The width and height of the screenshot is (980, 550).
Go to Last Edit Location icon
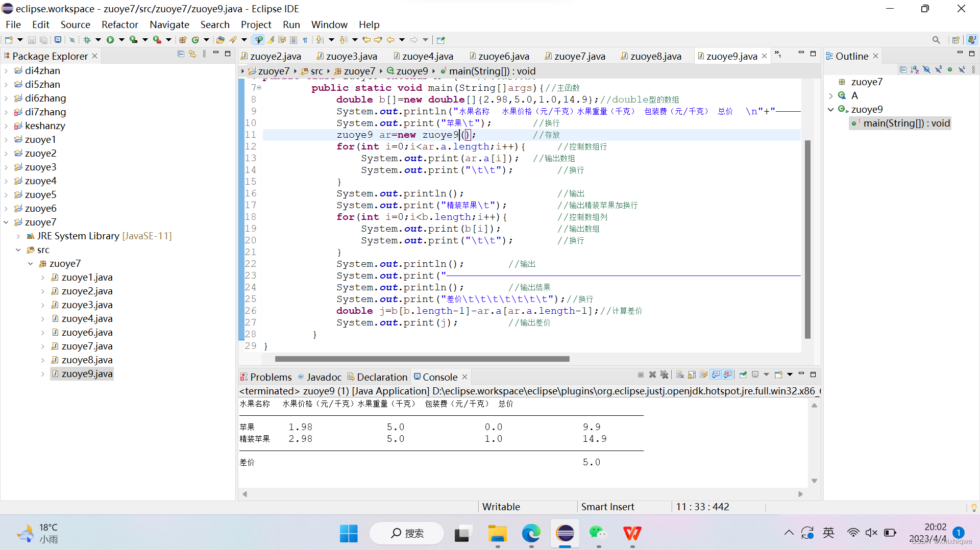point(366,40)
